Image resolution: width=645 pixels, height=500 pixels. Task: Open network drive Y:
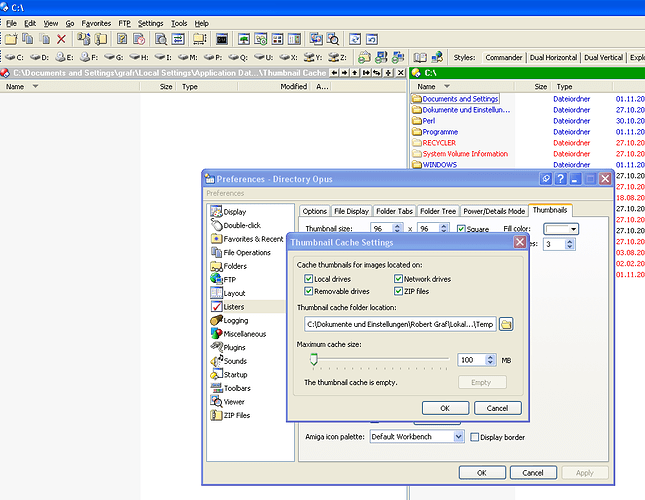(x=313, y=58)
